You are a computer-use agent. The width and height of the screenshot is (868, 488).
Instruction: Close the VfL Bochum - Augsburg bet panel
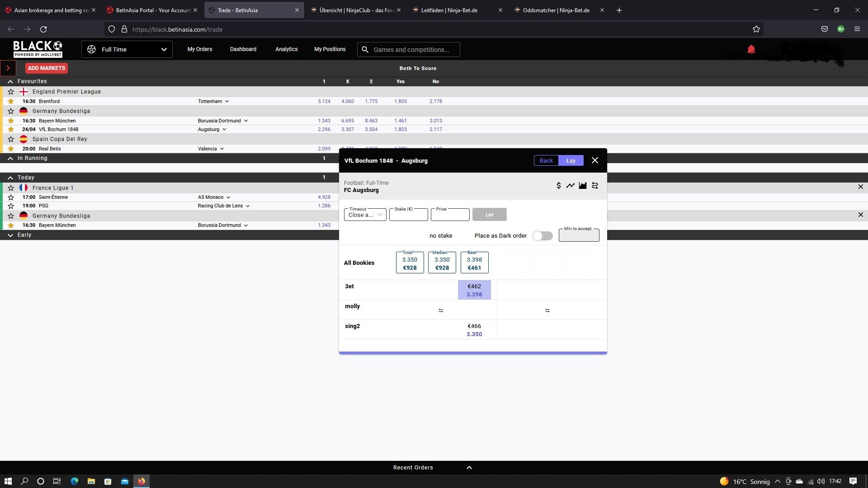tap(595, 160)
